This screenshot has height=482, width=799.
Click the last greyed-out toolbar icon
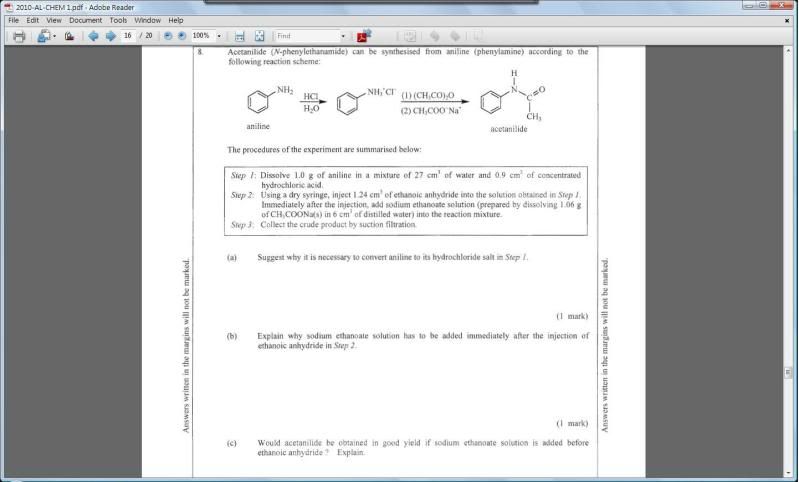(x=477, y=36)
